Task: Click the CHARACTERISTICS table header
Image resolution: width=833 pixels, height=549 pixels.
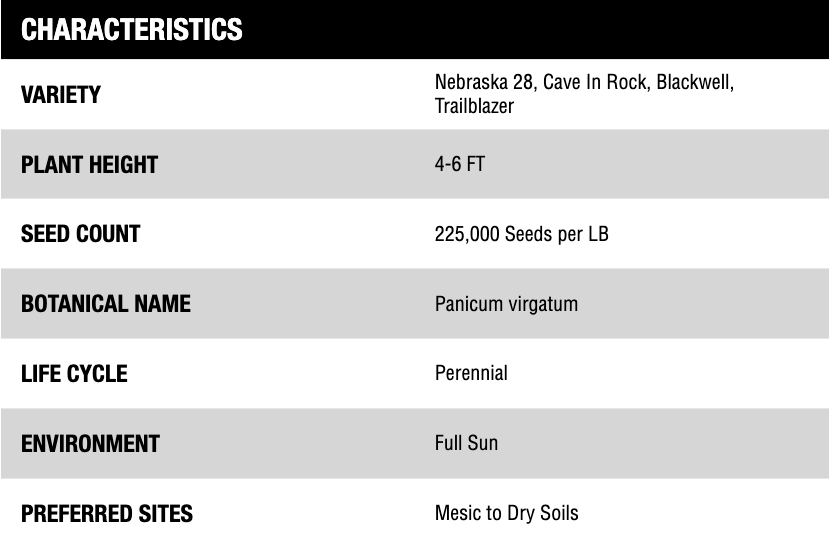Action: click(x=132, y=30)
